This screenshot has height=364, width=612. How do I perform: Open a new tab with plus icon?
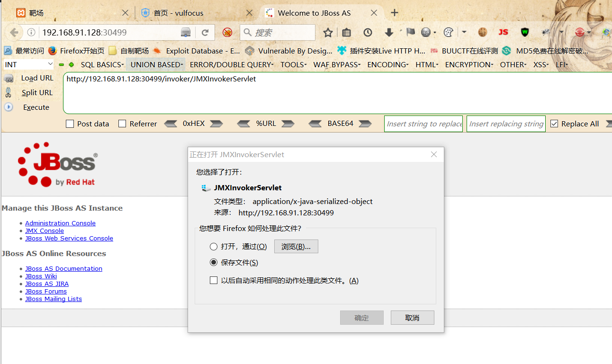[x=394, y=13]
